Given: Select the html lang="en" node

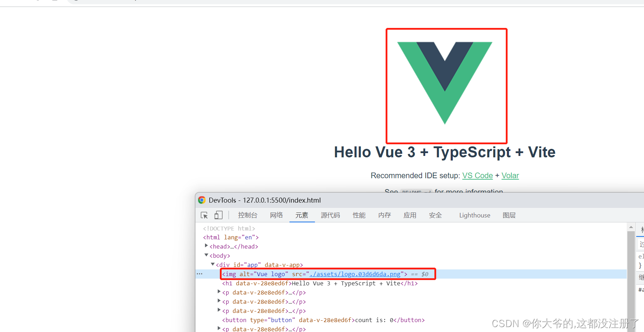Looking at the screenshot, I should [x=231, y=237].
